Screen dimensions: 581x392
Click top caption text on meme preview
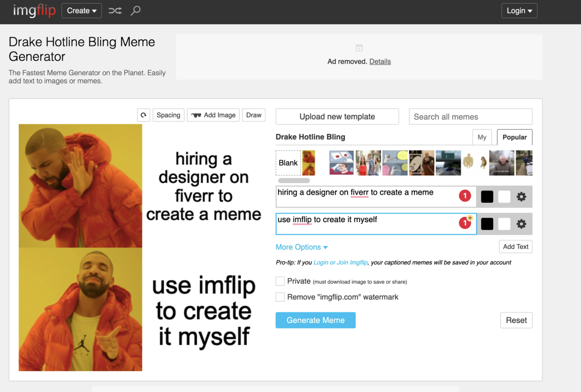tap(204, 186)
